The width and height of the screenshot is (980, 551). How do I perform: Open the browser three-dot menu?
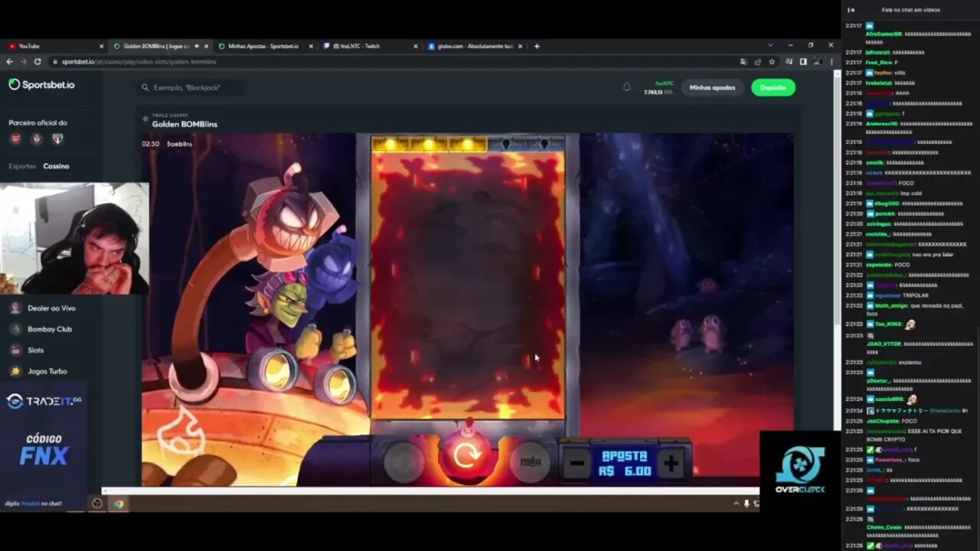coord(831,61)
